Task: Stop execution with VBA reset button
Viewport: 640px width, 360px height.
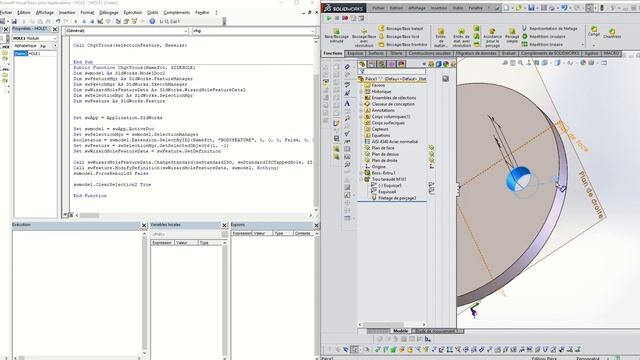Action: pyautogui.click(x=92, y=21)
